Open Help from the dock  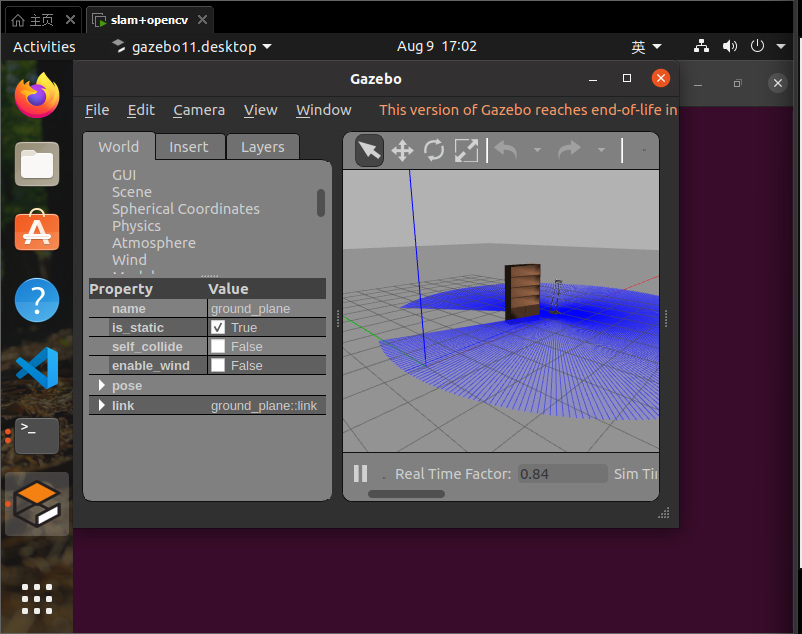[37, 300]
